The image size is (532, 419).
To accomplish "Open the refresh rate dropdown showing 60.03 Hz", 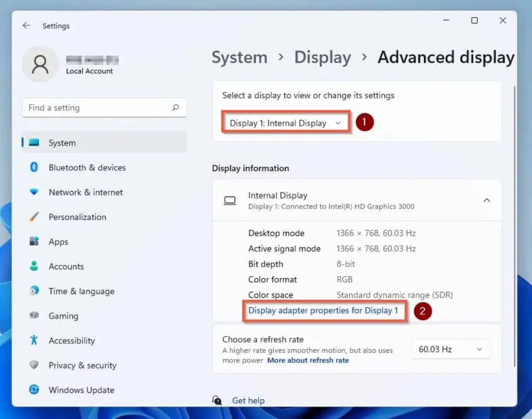I will click(450, 349).
